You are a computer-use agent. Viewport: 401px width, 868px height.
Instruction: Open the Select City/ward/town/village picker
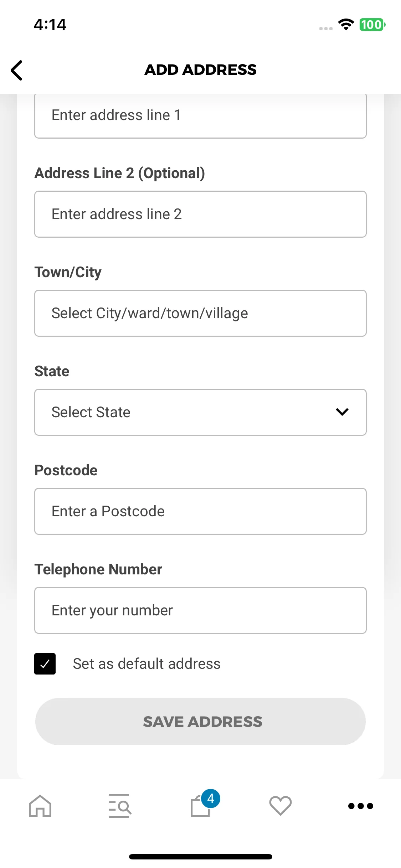[200, 313]
